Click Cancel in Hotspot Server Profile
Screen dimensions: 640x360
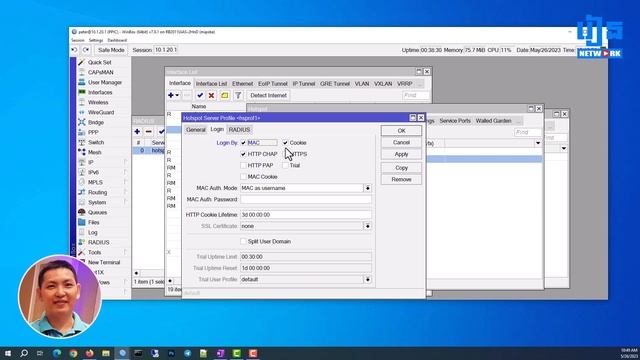tap(401, 142)
